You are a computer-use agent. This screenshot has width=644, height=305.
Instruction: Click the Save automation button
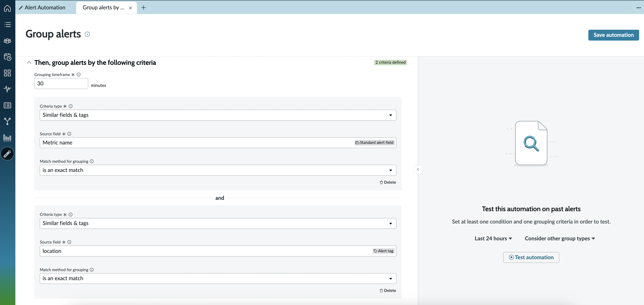[x=614, y=35]
